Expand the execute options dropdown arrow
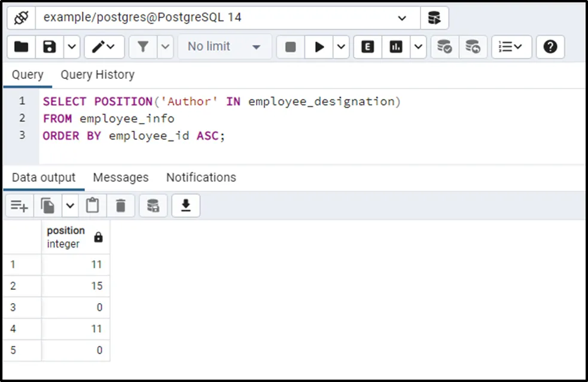 (342, 47)
